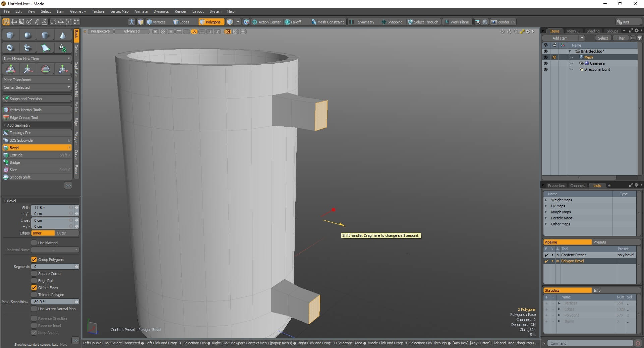The width and height of the screenshot is (644, 348).
Task: Click the Command input field at the bottom
Action: (x=590, y=343)
